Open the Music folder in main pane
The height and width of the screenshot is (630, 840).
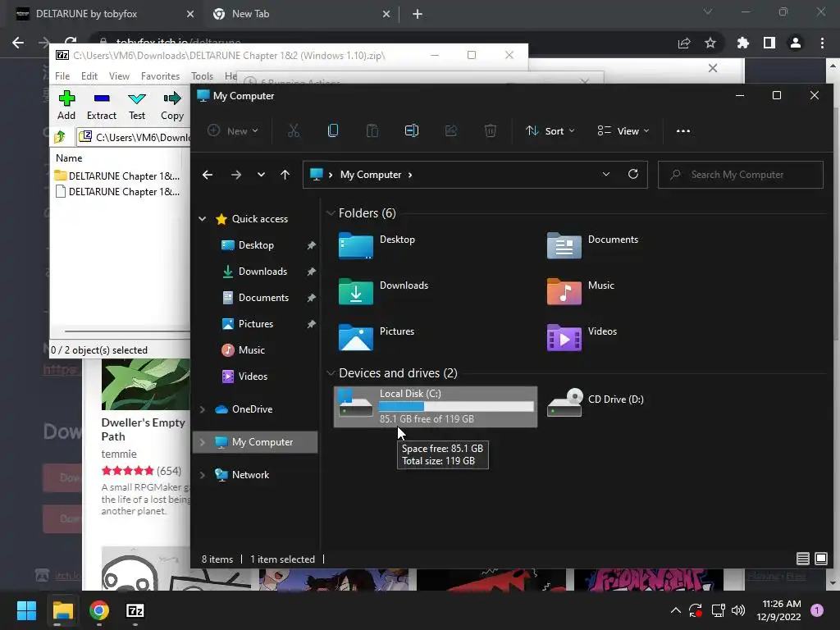coord(580,291)
